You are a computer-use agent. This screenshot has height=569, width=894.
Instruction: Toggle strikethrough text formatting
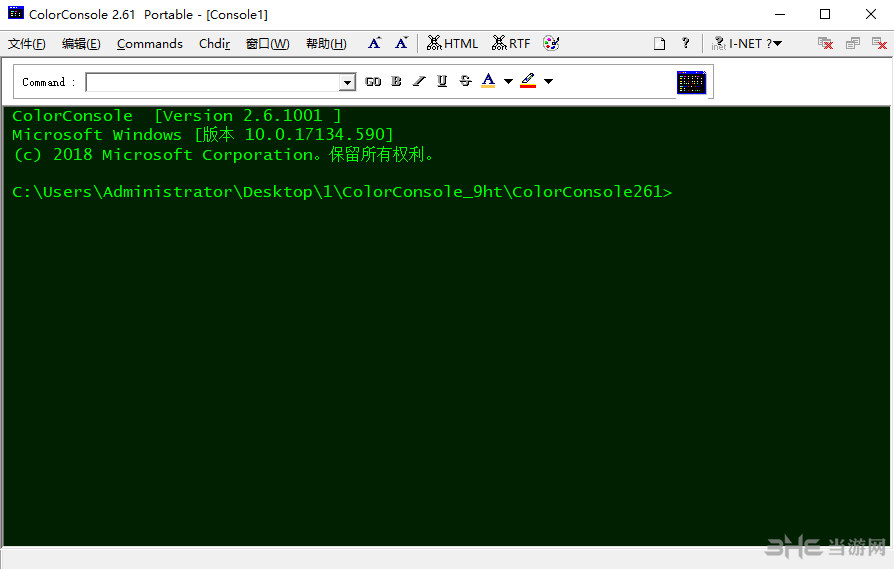click(x=465, y=82)
